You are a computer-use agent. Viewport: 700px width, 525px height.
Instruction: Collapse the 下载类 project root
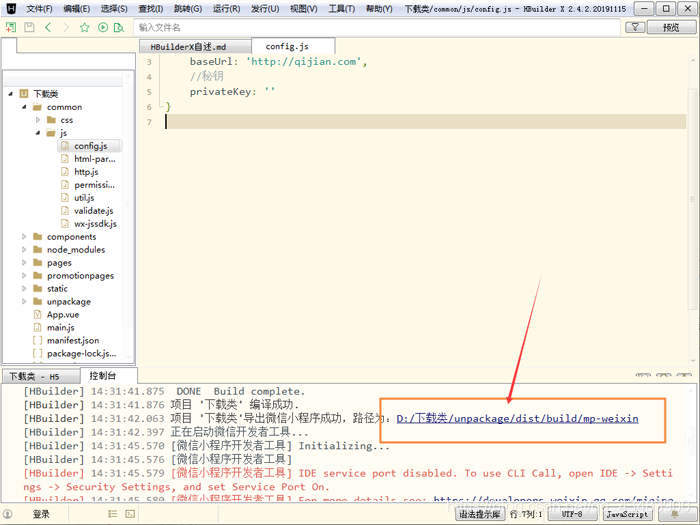click(11, 94)
